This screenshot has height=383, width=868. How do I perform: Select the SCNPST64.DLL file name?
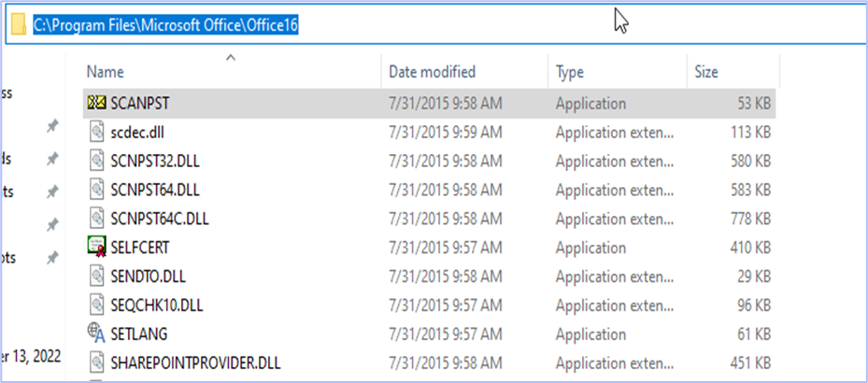[154, 190]
